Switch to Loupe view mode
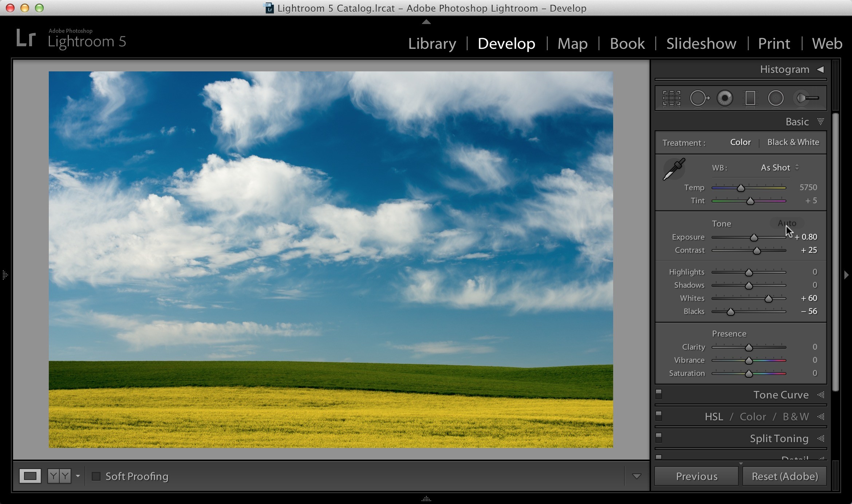This screenshot has width=852, height=504. 30,476
